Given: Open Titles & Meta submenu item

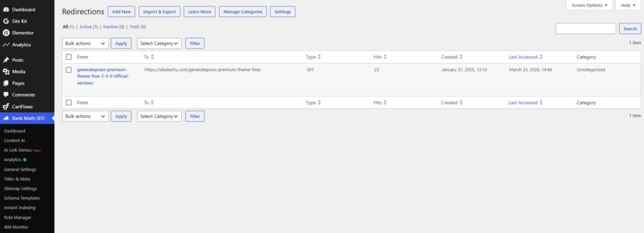Looking at the screenshot, I should pos(17,179).
